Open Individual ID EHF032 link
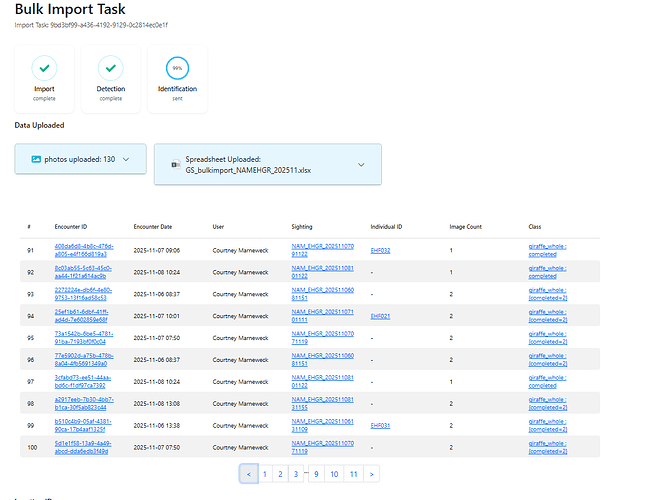The image size is (647, 500). (x=380, y=250)
